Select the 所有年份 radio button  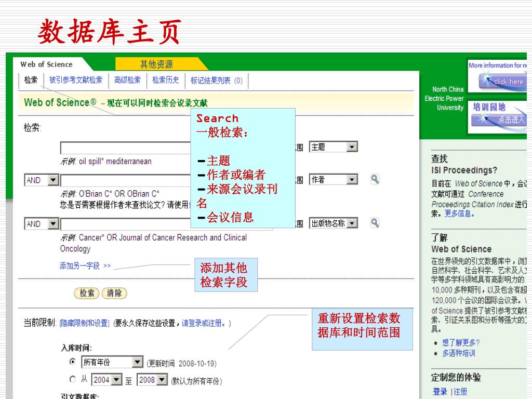72,362
